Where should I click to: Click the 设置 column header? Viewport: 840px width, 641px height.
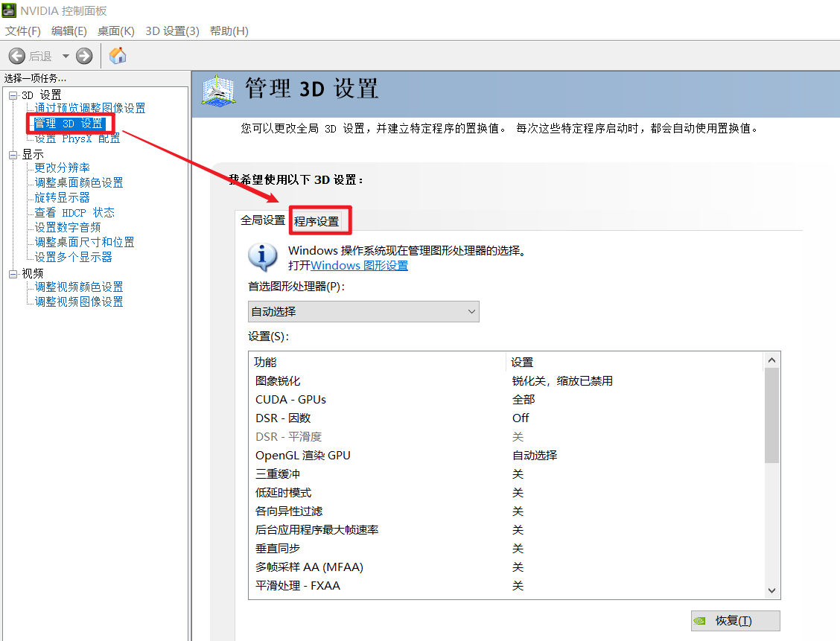[x=634, y=362]
